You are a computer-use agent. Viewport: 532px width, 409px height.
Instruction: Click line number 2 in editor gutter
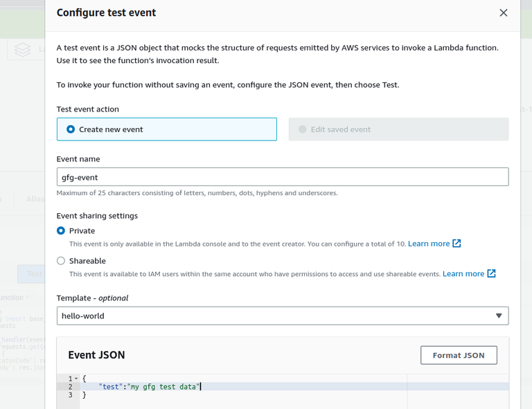pyautogui.click(x=70, y=387)
